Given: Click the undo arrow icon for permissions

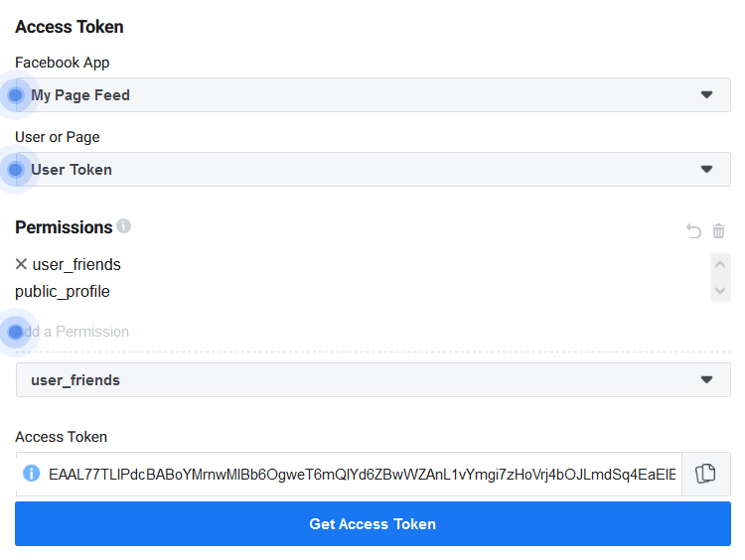Looking at the screenshot, I should point(693,231).
